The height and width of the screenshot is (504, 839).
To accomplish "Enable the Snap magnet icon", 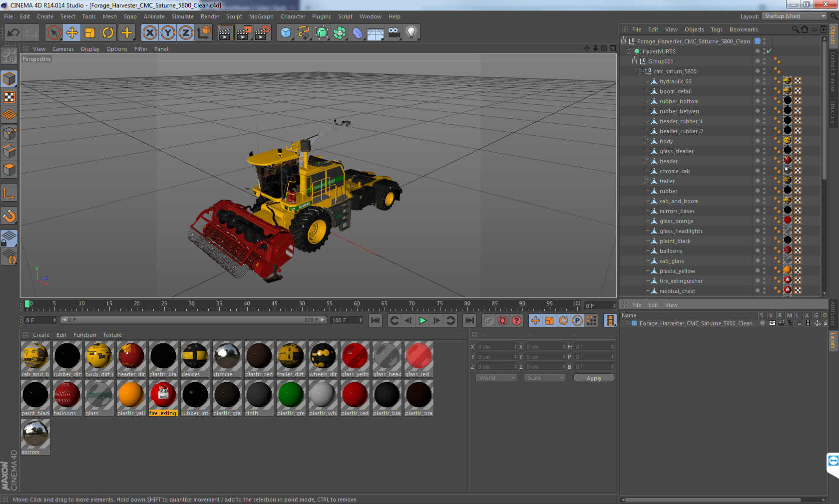I will [9, 216].
